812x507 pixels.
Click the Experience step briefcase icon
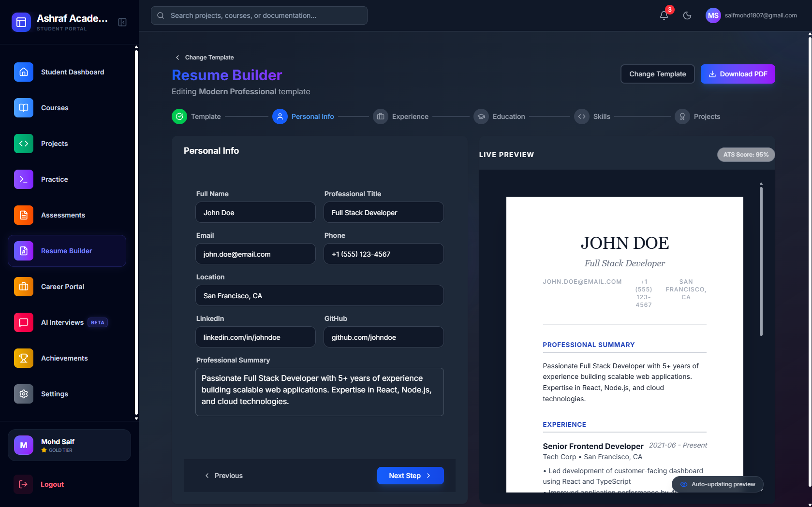pos(381,116)
